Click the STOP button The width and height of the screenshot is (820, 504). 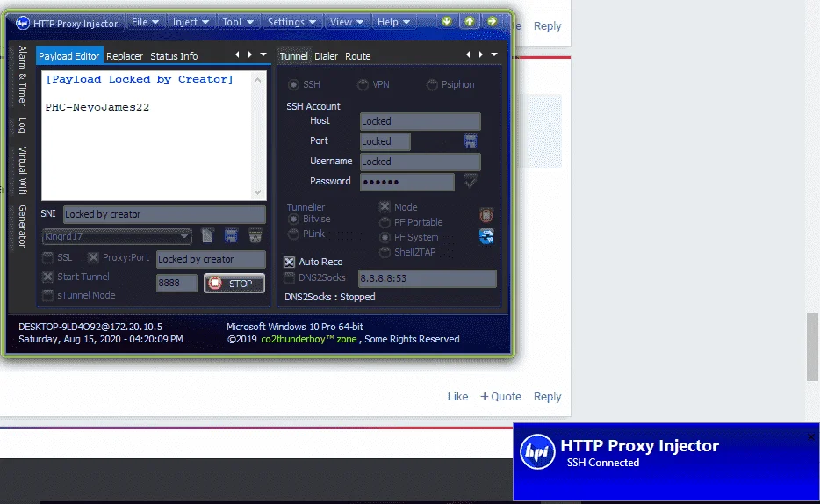[x=234, y=284]
